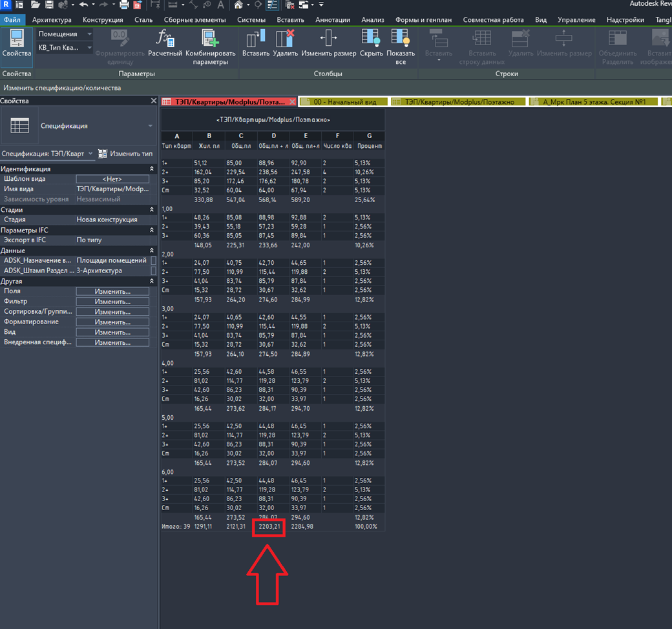Image resolution: width=672 pixels, height=629 pixels.
Task: Click the small box beside Площади помещений
Action: pos(153,260)
